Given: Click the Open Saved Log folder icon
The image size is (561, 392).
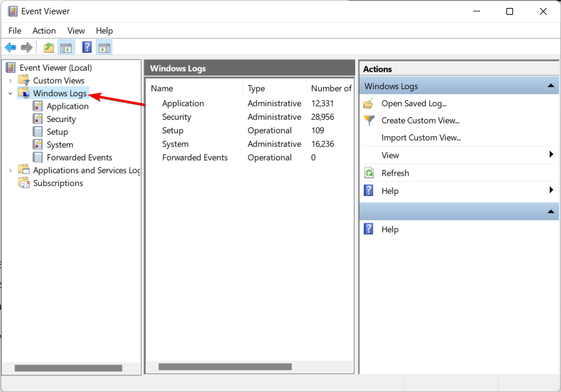Looking at the screenshot, I should (x=368, y=104).
